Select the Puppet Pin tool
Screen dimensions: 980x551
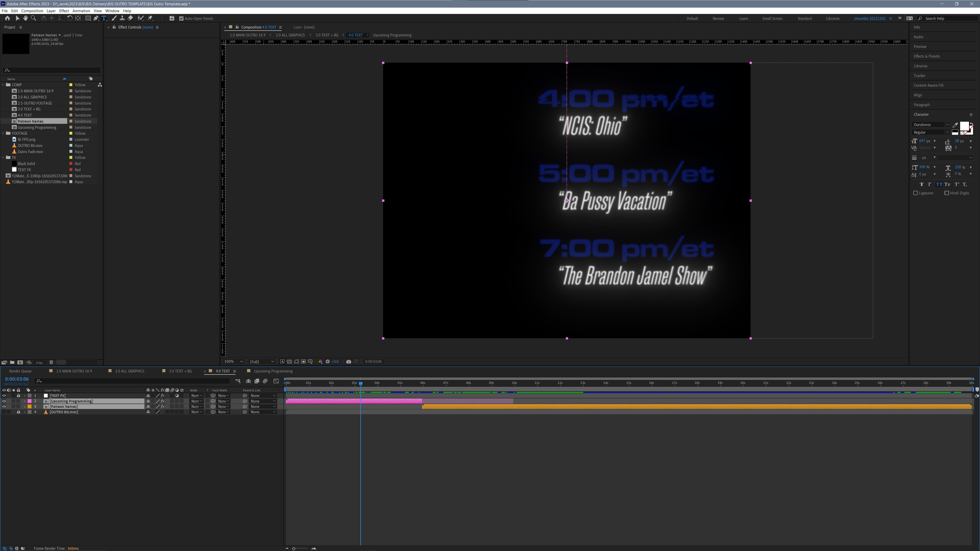150,18
